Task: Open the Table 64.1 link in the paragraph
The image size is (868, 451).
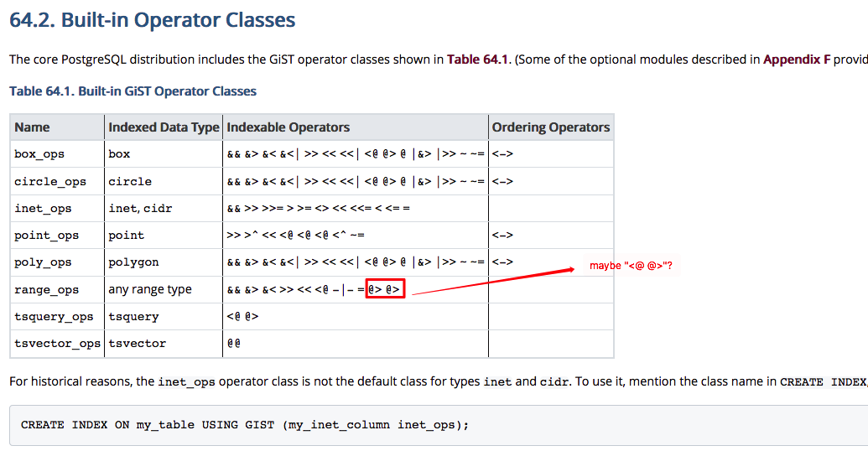Action: coord(478,60)
